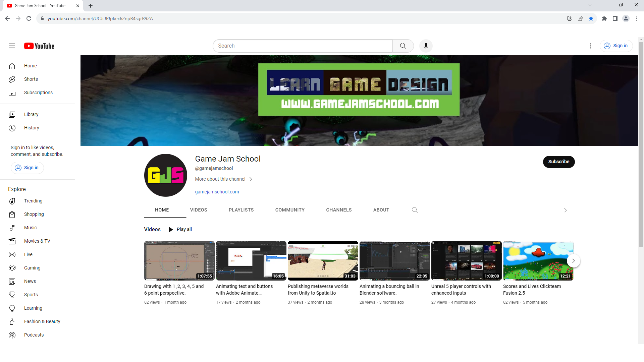Open the three-dot settings menu beside Sign in
The height and width of the screenshot is (362, 644).
[x=590, y=46]
